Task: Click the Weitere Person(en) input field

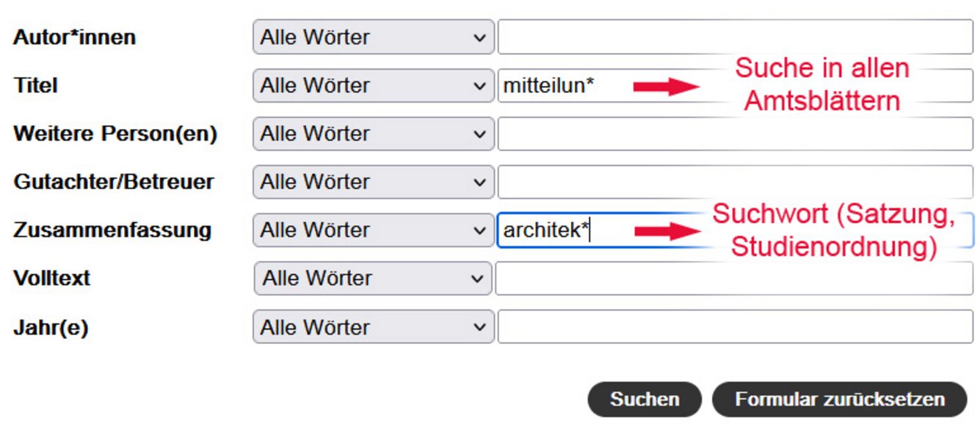Action: (x=735, y=134)
